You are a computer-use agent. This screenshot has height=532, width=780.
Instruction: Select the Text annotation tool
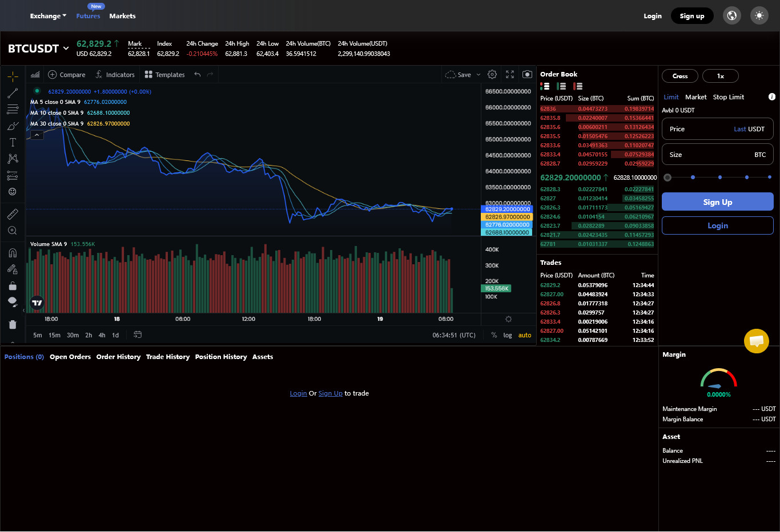point(13,143)
